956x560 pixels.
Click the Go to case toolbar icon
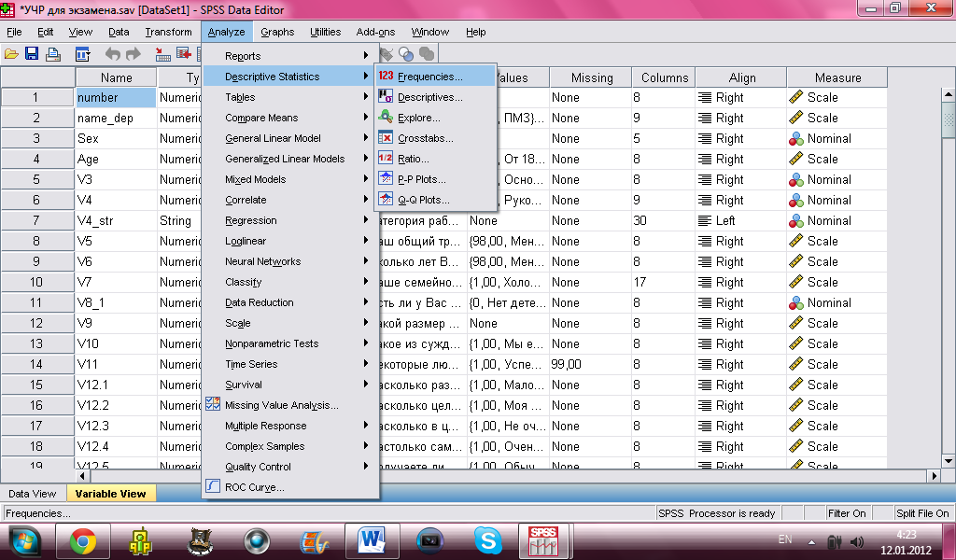162,54
